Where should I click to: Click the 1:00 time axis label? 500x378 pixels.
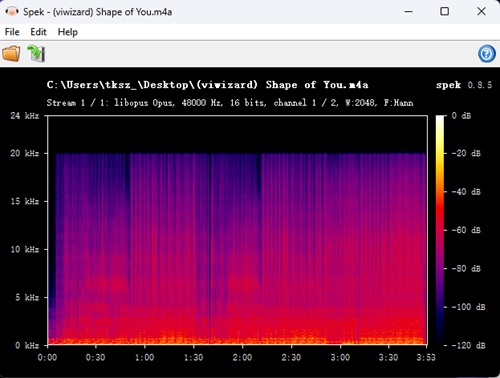pos(144,358)
